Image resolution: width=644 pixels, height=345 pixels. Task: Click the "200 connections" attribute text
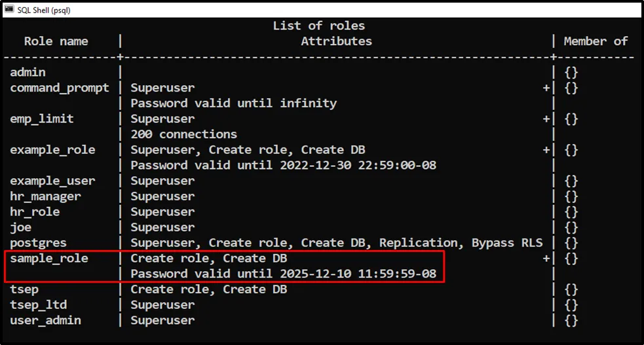(183, 134)
